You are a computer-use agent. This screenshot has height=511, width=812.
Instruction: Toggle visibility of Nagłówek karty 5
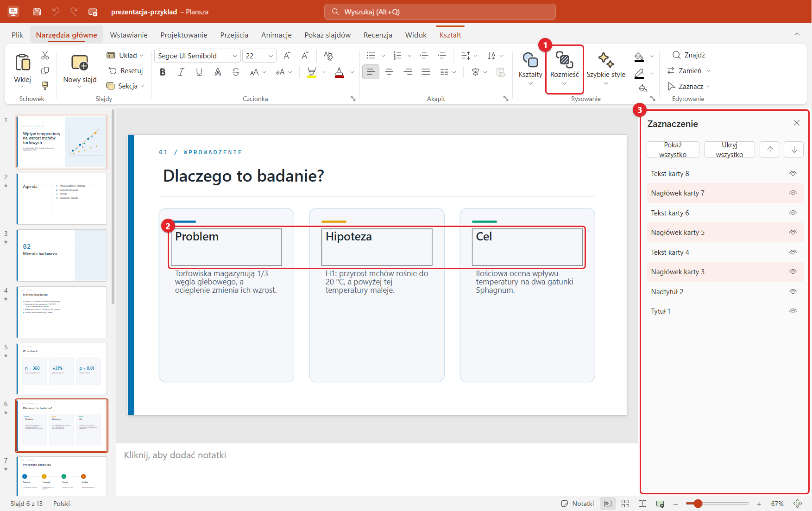(793, 233)
